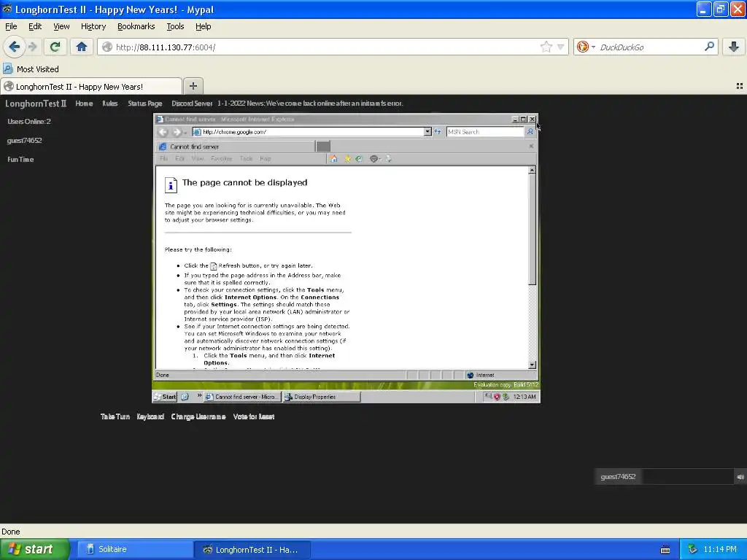Click the IE print icon
The image size is (747, 560).
pyautogui.click(x=389, y=158)
